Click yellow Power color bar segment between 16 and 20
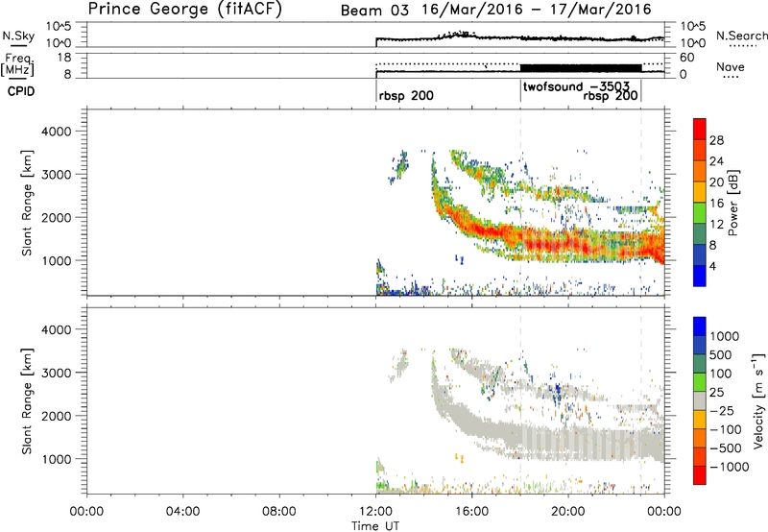 700,192
